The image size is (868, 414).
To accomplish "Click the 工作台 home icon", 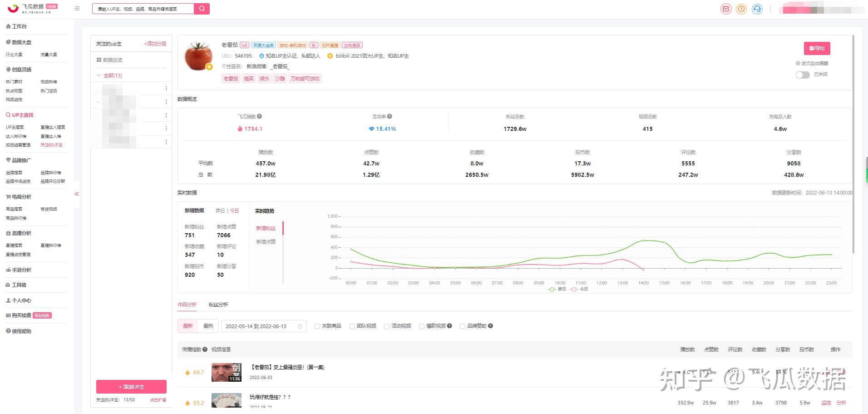I will tap(8, 26).
